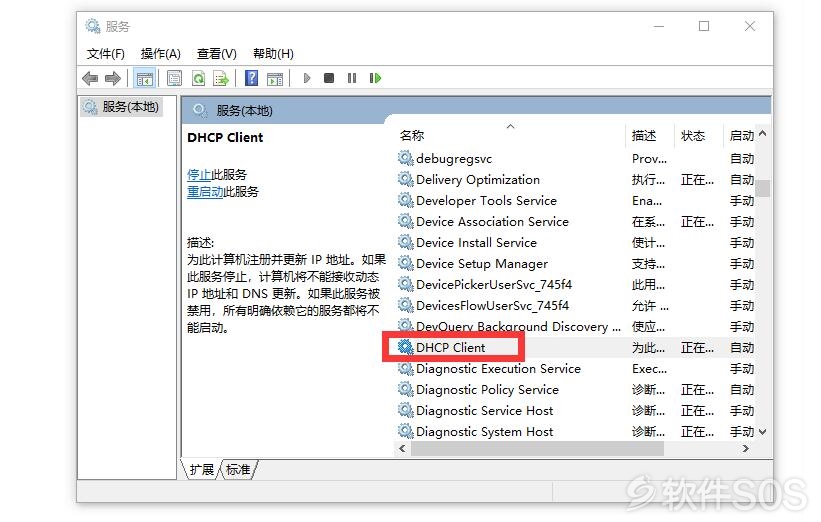Open the 文件(F) menu
This screenshot has width=821, height=522.
106,54
